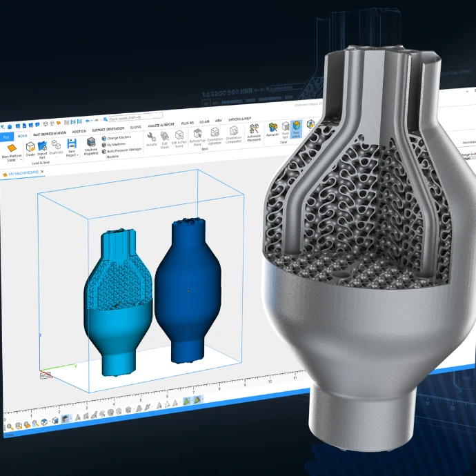The width and height of the screenshot is (476, 476).
Task: Click the magnifier icon beside Quick search
Action: 106,119
